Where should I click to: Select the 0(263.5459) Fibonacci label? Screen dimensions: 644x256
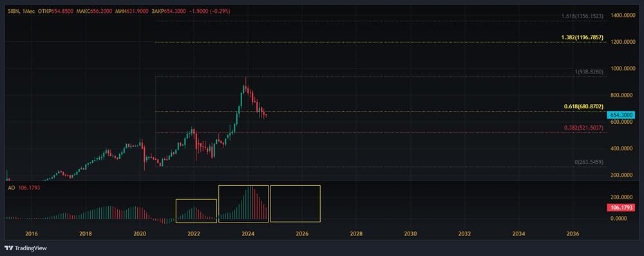(x=589, y=162)
